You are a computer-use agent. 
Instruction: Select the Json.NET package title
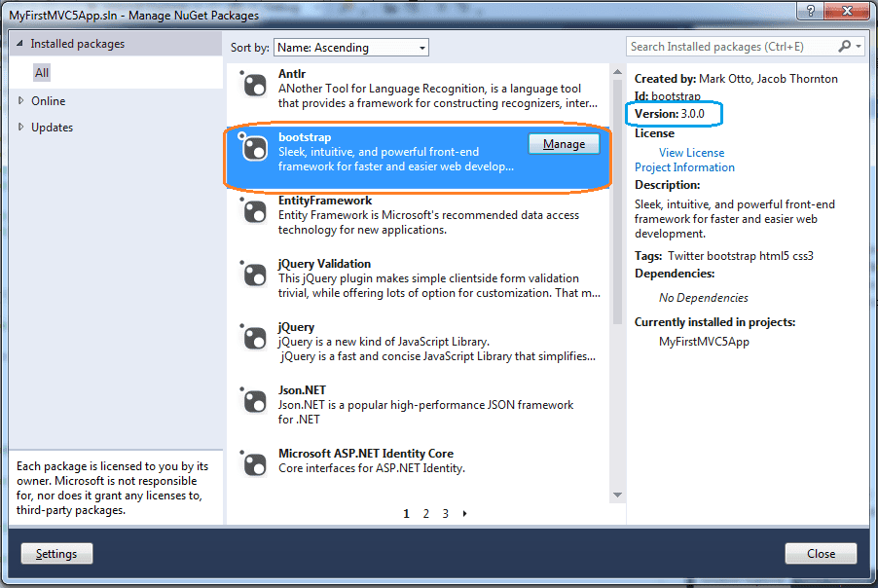pyautogui.click(x=302, y=390)
